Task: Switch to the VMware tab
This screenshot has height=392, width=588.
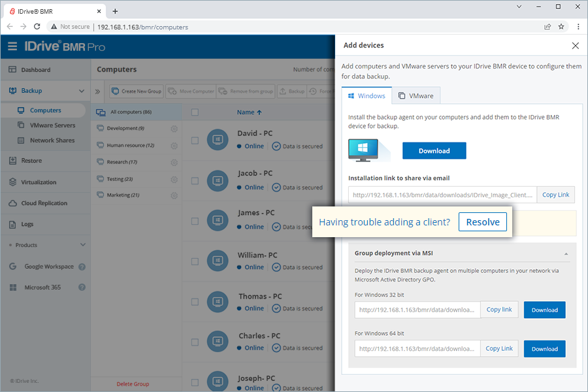Action: click(x=416, y=95)
